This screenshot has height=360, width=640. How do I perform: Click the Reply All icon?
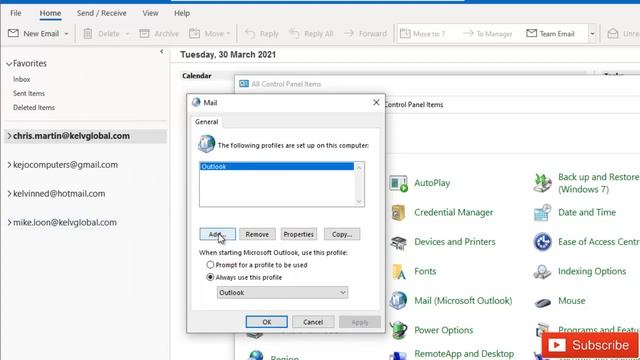click(294, 33)
